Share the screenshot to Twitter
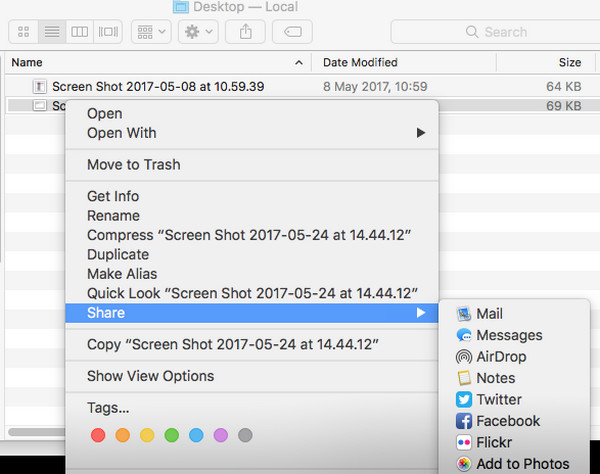 [x=499, y=400]
